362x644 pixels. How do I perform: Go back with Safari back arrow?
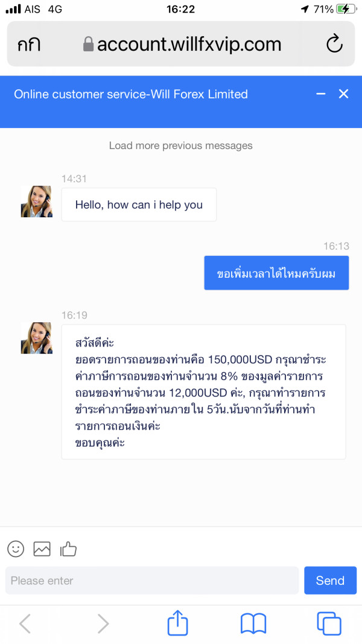25,623
